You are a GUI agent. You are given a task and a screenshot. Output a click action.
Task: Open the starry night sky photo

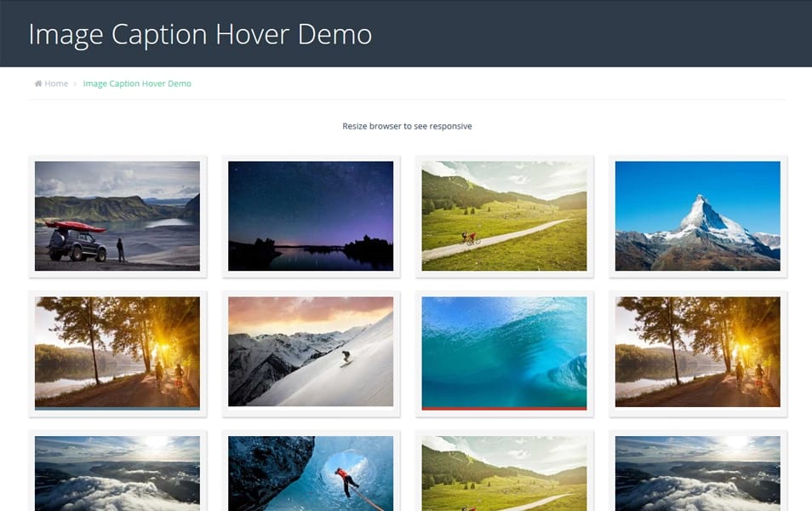point(311,215)
